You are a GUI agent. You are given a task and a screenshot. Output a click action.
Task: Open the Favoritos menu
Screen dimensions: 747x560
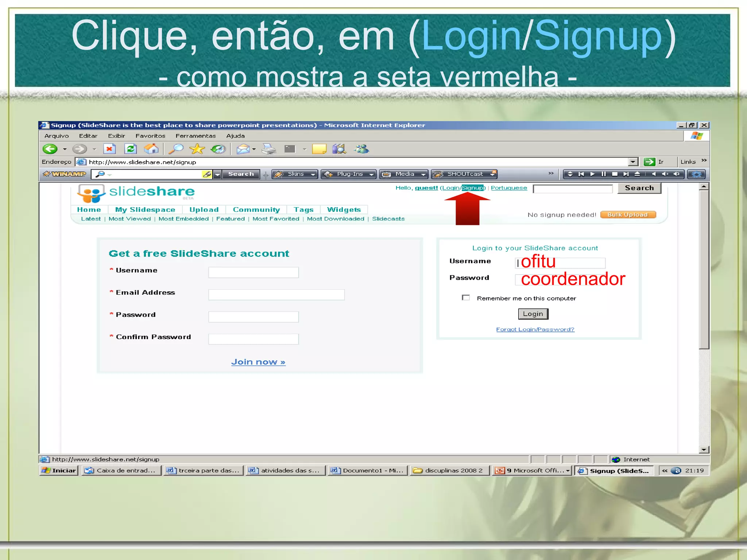[150, 136]
